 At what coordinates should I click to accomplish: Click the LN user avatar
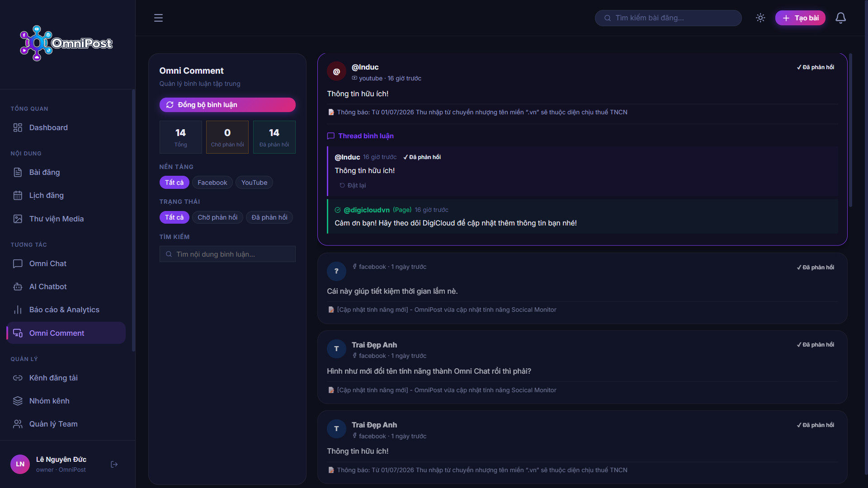tap(20, 465)
